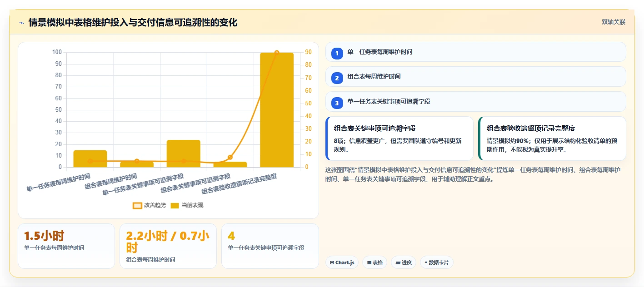
Task: Click the bar for 单一任务表每周维护时间
Action: pyautogui.click(x=90, y=158)
